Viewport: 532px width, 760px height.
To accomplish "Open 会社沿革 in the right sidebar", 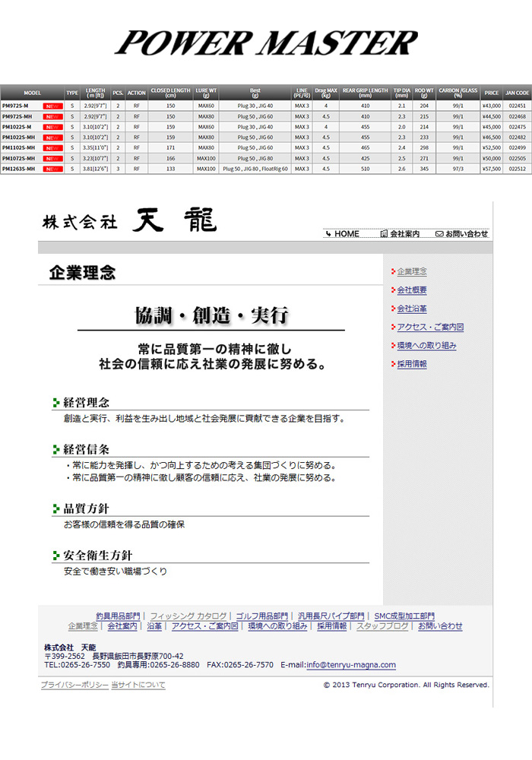I will 411,309.
